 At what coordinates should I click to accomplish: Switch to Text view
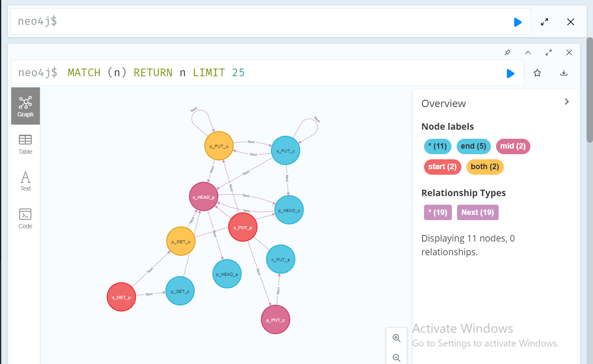point(25,181)
